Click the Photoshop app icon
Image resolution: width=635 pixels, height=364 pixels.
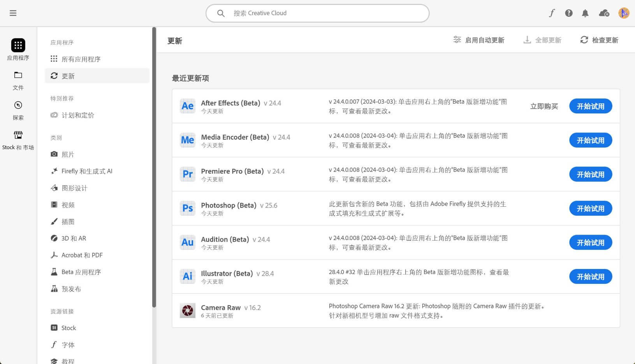pos(187,208)
